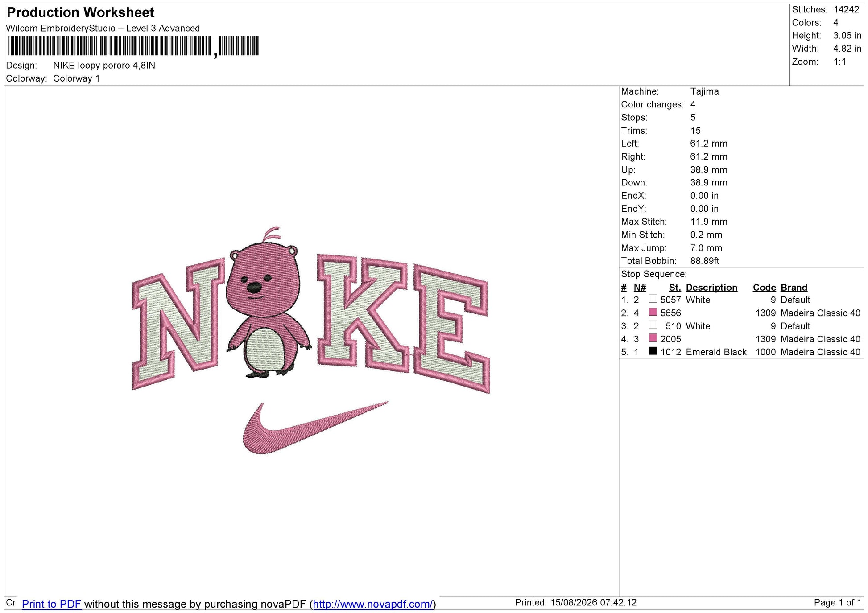This screenshot has height=613, width=868.
Task: Open the novapdf.com URL link
Action: point(373,604)
